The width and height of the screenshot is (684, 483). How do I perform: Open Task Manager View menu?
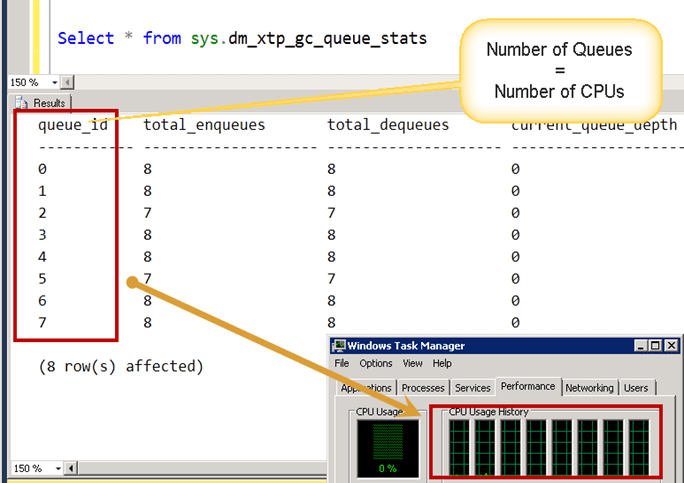click(x=413, y=363)
